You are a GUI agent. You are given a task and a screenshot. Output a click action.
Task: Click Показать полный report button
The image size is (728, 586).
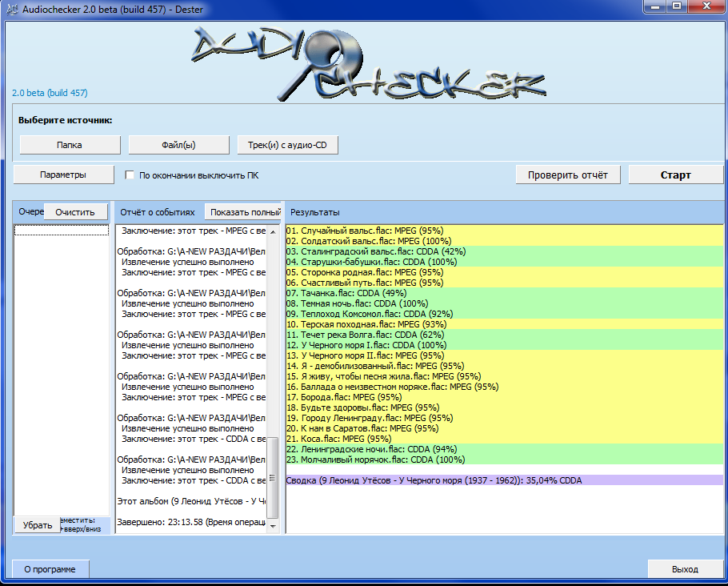coord(243,212)
